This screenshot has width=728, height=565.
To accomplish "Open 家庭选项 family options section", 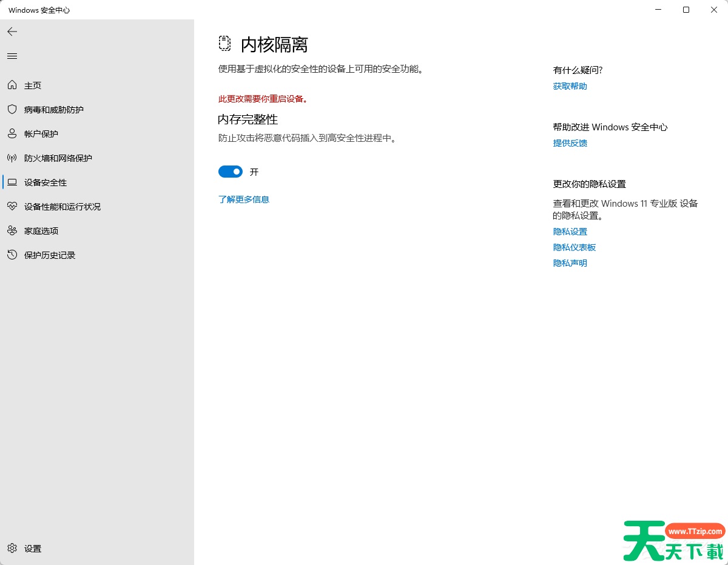I will [x=42, y=230].
